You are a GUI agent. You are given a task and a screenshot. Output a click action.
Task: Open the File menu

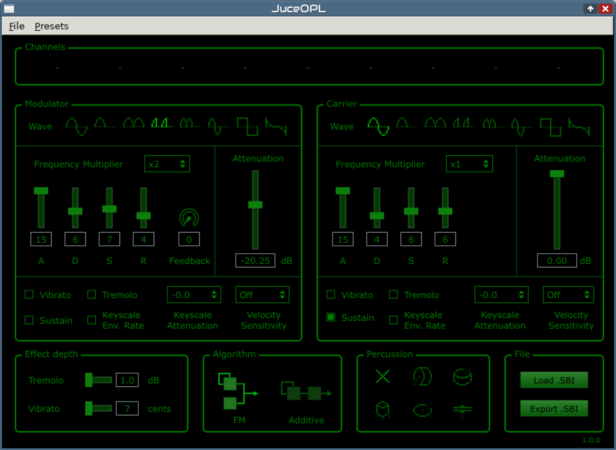tap(16, 26)
